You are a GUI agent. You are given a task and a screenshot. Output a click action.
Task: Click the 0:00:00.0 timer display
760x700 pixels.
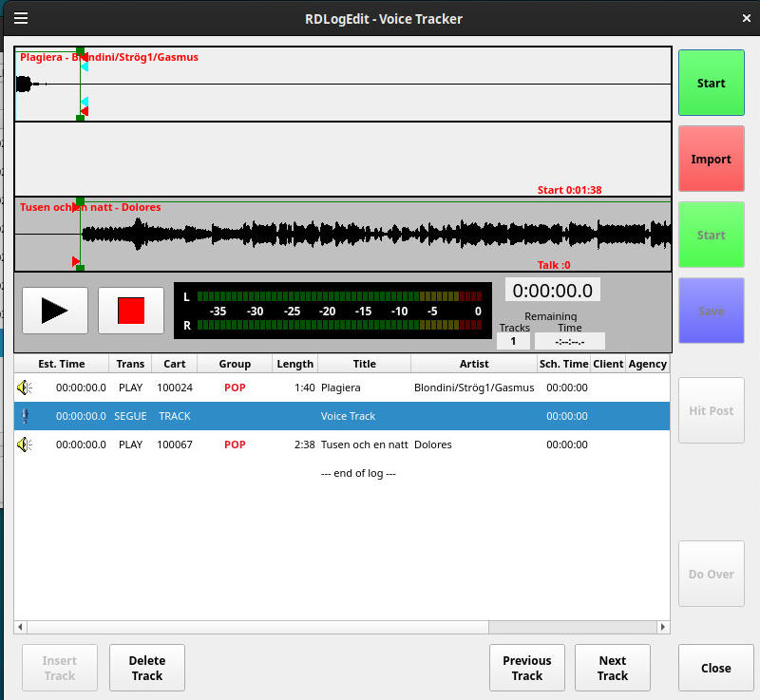pyautogui.click(x=553, y=291)
